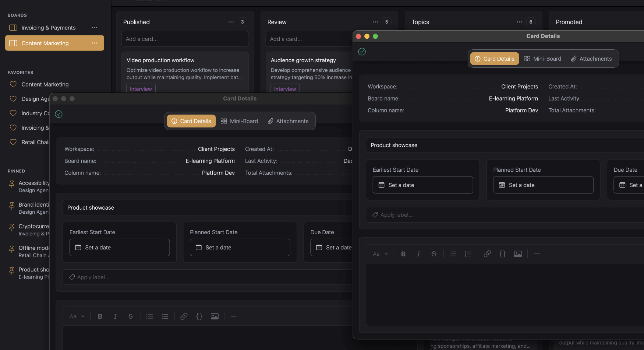Click the calendar icon in Earliest Start Date
The height and width of the screenshot is (350, 644).
tap(381, 185)
